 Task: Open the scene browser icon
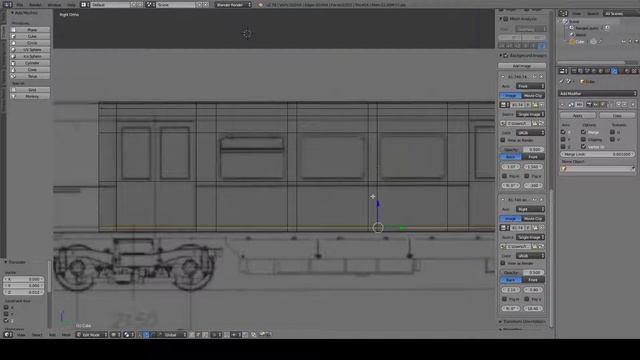click(x=151, y=4)
